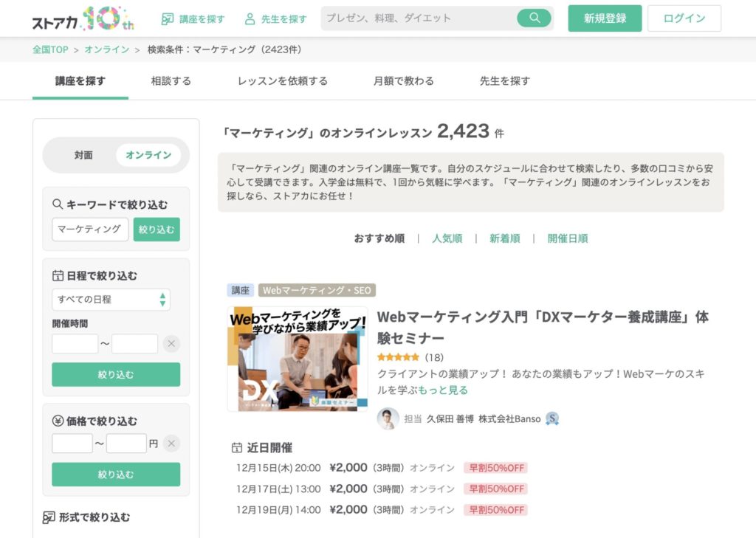Expand 'もっと見る' in course description

point(443,390)
